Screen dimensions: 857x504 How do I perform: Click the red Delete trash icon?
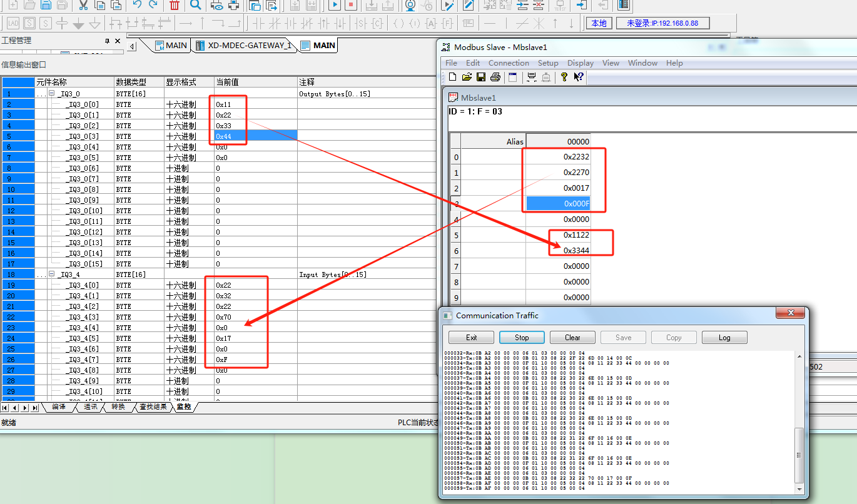pyautogui.click(x=175, y=5)
